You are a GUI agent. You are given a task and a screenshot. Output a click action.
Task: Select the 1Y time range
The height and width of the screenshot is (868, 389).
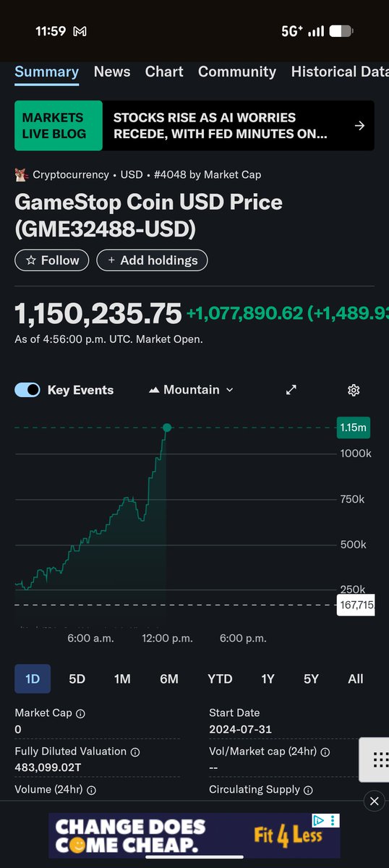[268, 679]
